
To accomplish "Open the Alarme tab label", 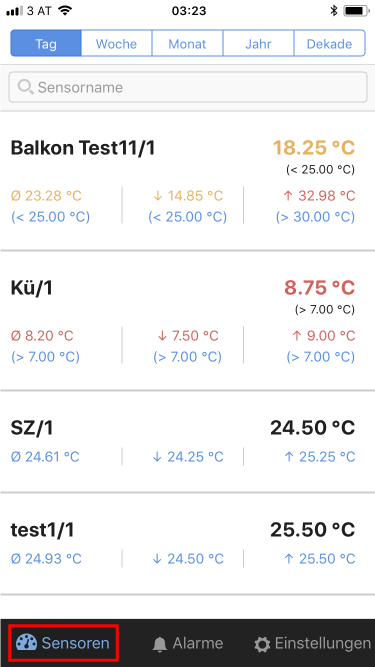I will click(197, 644).
